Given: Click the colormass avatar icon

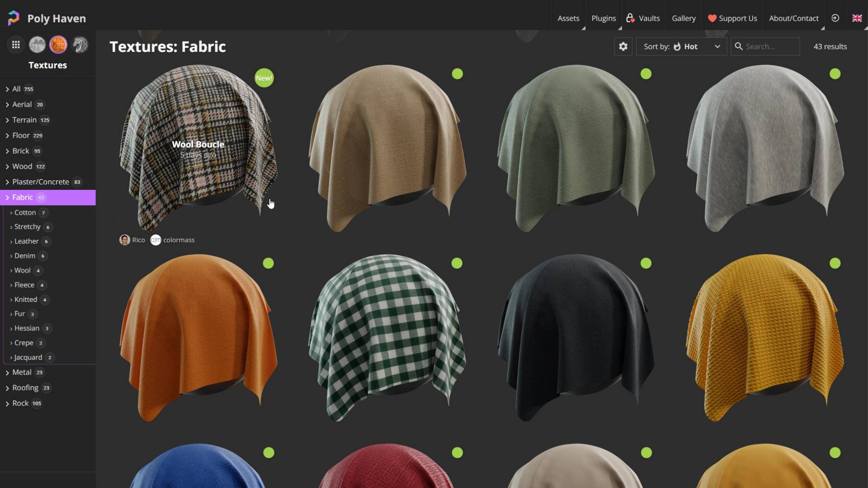Looking at the screenshot, I should (x=156, y=240).
